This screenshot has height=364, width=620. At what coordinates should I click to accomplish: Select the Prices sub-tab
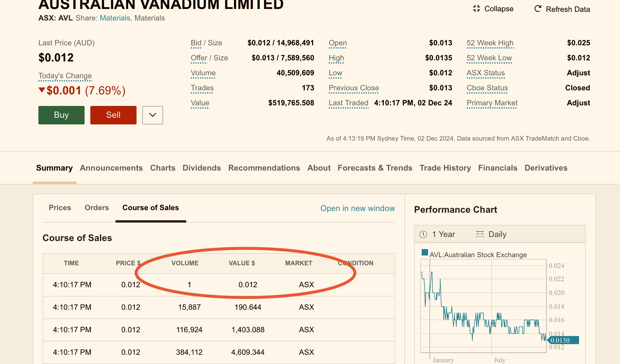pos(60,208)
